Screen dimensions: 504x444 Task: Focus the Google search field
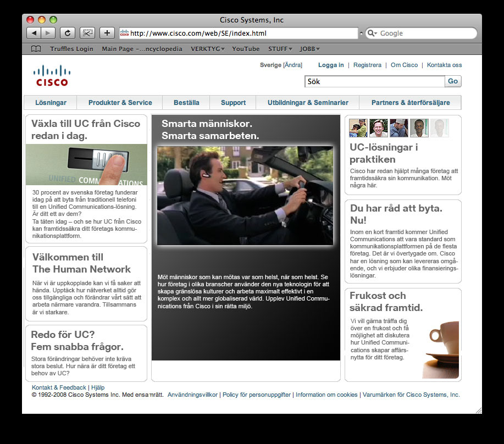421,33
